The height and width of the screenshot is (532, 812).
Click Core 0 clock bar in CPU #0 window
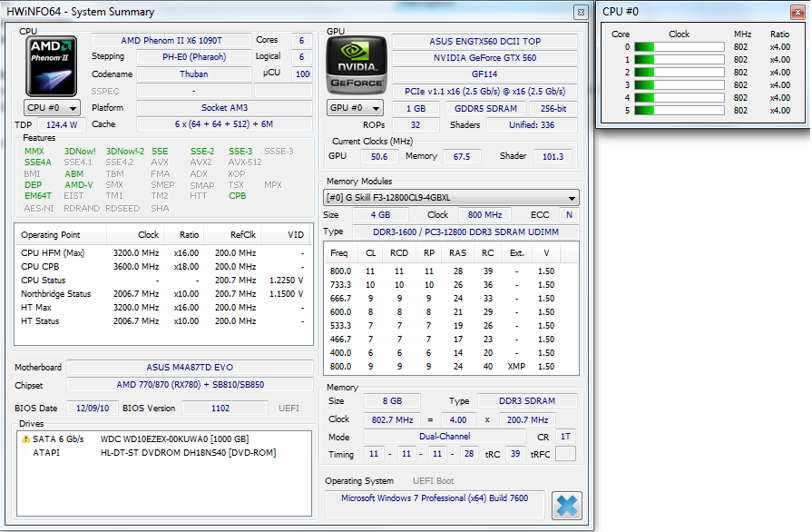[679, 47]
